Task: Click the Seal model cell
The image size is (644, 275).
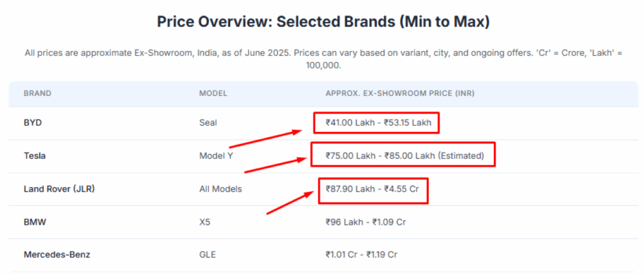Action: [208, 122]
